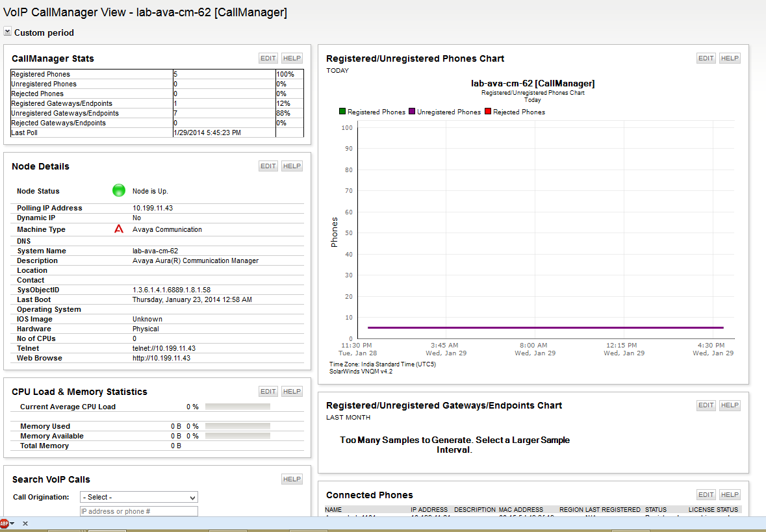Click purple Unregistered Phones legend swatch
The width and height of the screenshot is (766, 532).
[x=412, y=111]
